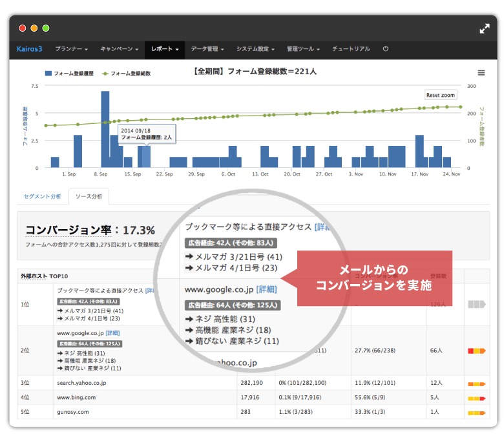Click the rating bar icon for www.bing.com

476,398
